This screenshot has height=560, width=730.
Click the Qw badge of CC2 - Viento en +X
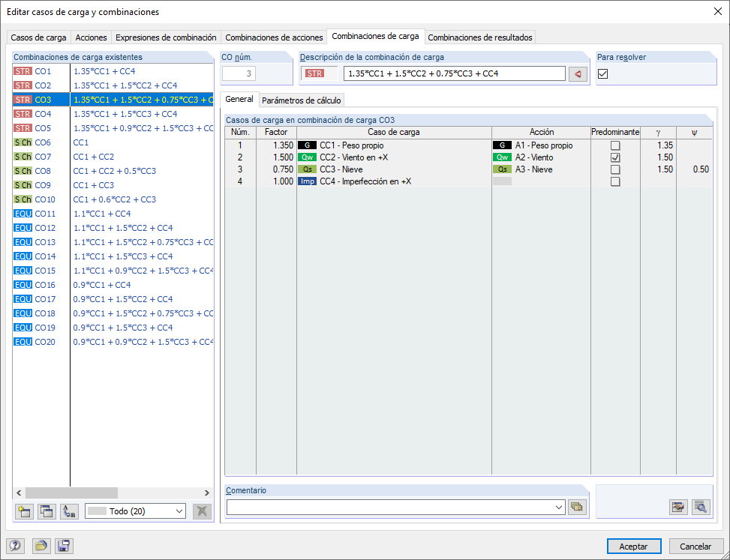307,157
